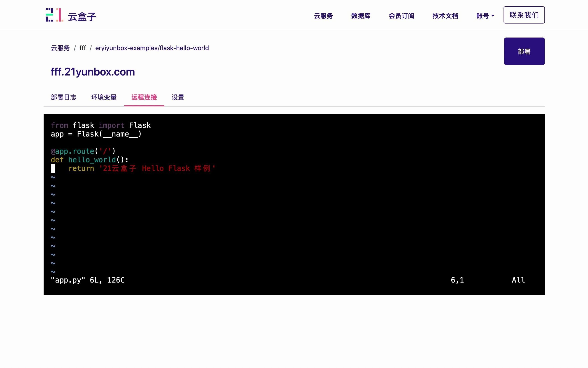
Task: Click the 部署 deploy button
Action: pyautogui.click(x=524, y=51)
